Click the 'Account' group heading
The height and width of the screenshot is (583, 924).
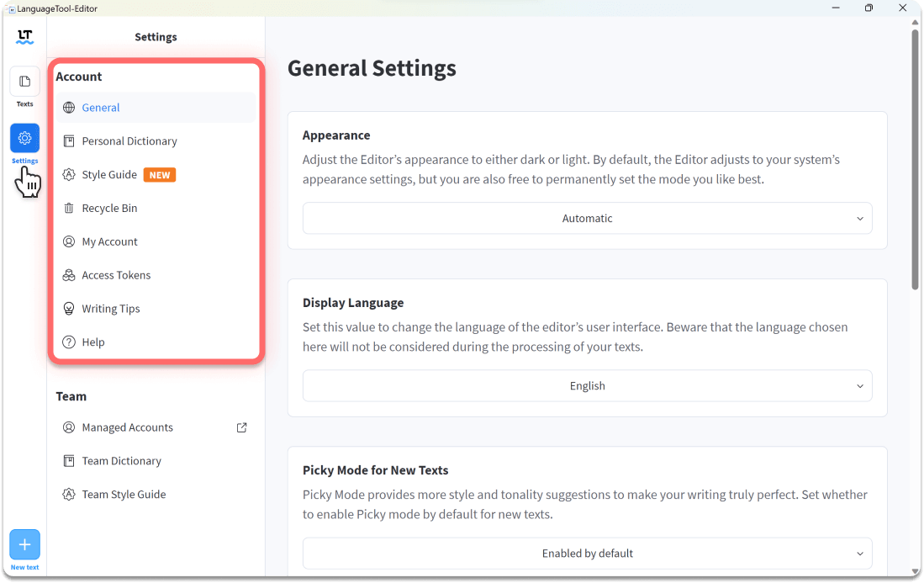point(79,77)
